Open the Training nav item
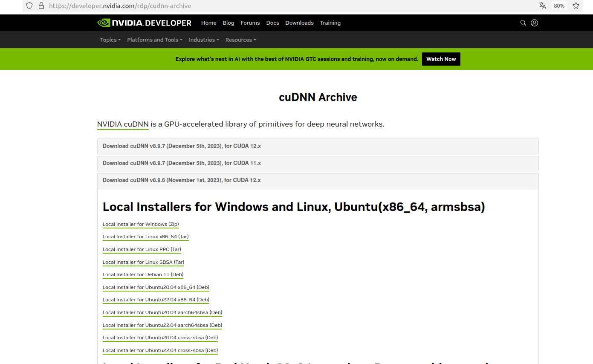 pyautogui.click(x=330, y=23)
